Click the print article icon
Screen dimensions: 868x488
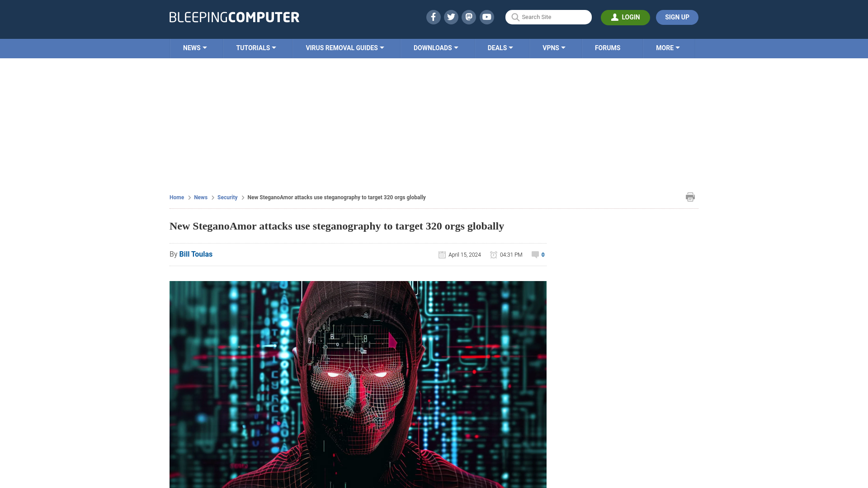coord(690,197)
